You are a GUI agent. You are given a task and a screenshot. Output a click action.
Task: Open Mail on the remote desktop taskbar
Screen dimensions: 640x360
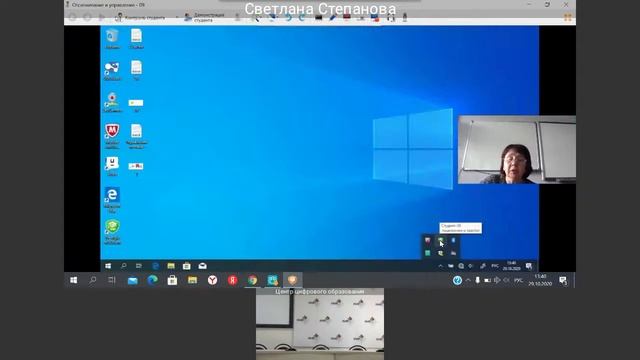click(x=202, y=266)
